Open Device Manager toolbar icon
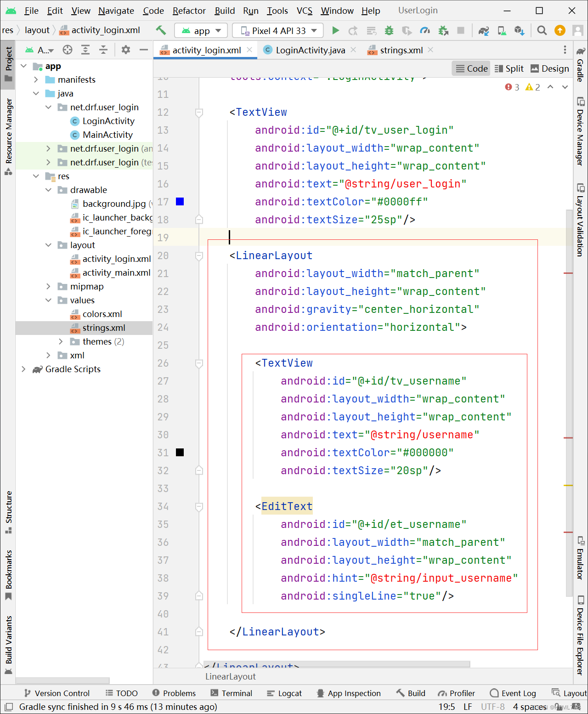This screenshot has width=588, height=714. (x=502, y=30)
